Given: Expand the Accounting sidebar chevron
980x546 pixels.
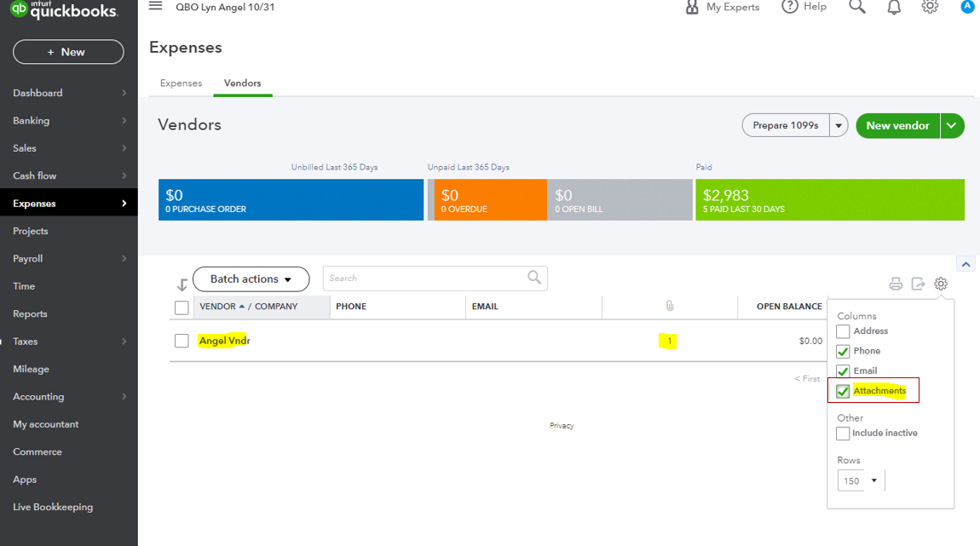Looking at the screenshot, I should click(x=124, y=397).
